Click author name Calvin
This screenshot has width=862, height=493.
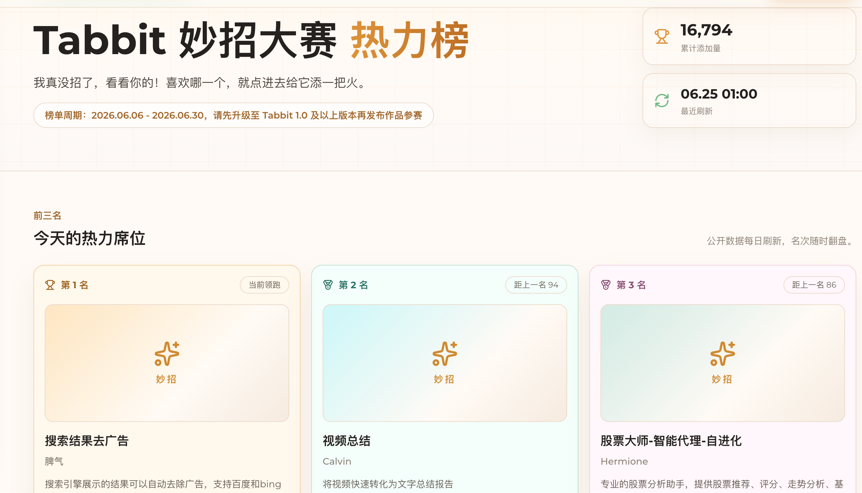(x=337, y=461)
